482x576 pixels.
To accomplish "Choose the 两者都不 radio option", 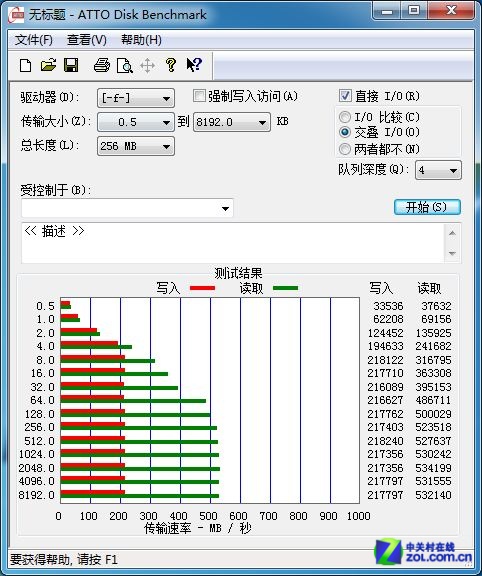I will [x=345, y=149].
